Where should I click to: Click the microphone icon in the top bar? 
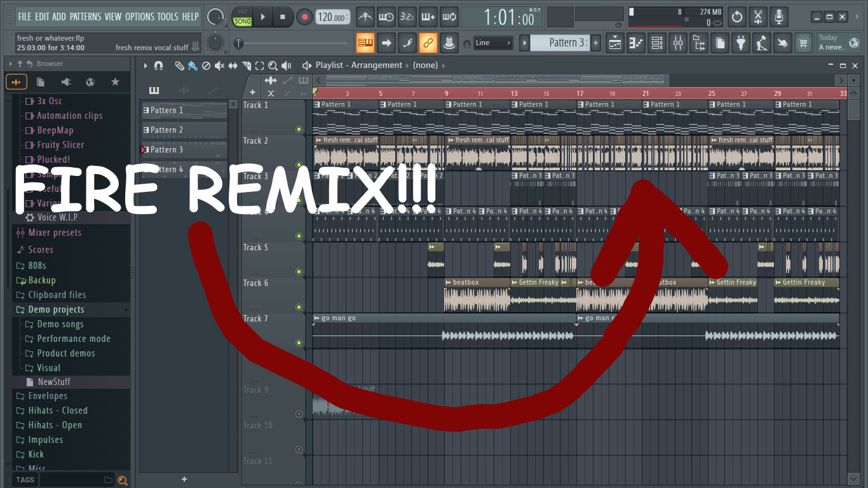pyautogui.click(x=778, y=17)
